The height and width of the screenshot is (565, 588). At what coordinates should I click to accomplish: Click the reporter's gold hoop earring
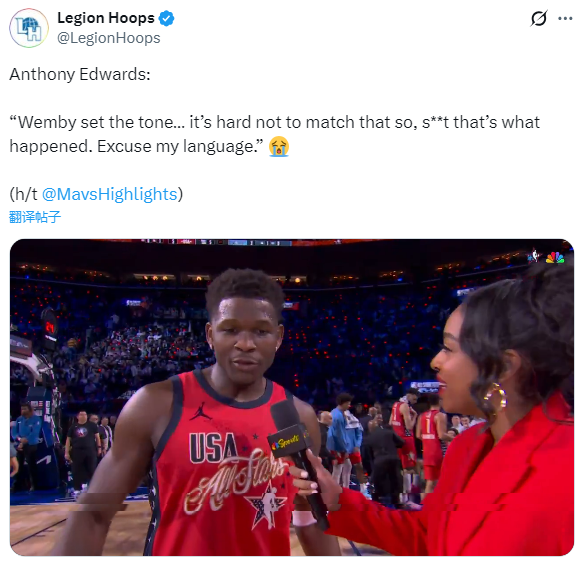tap(496, 399)
